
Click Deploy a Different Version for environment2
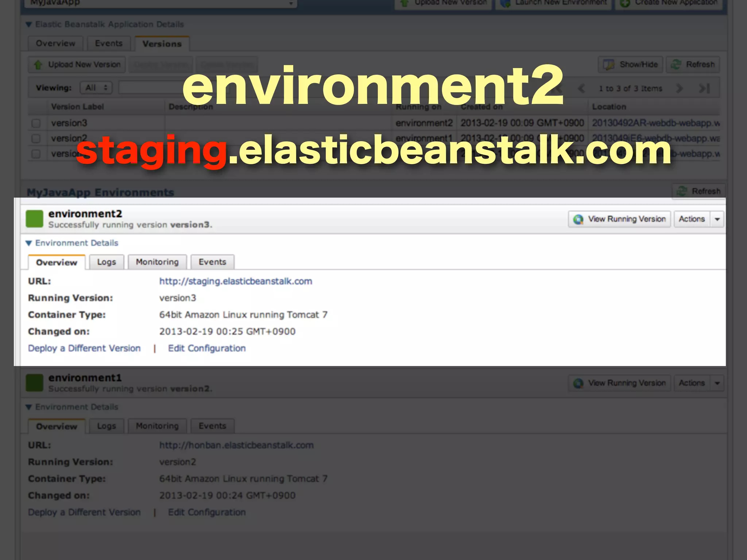(x=84, y=348)
